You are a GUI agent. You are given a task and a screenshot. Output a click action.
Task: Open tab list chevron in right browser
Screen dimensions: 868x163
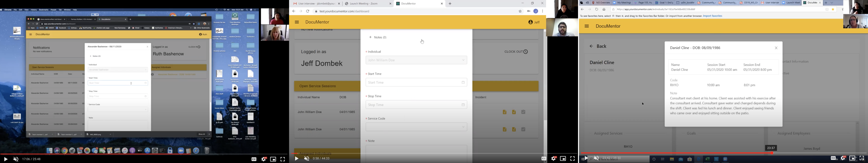click(832, 3)
